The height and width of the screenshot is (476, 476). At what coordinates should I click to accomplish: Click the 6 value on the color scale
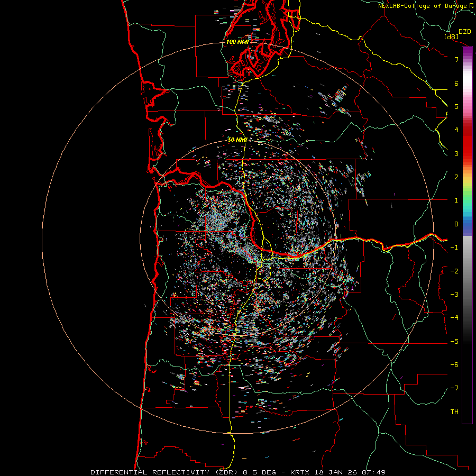coord(456,83)
